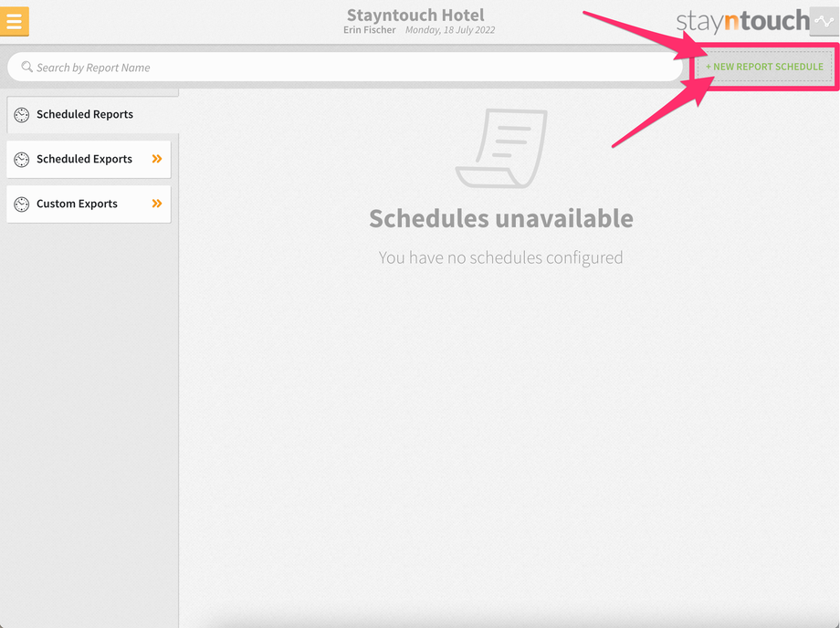Switch to the Custom Exports section
The image size is (840, 628).
coord(89,204)
